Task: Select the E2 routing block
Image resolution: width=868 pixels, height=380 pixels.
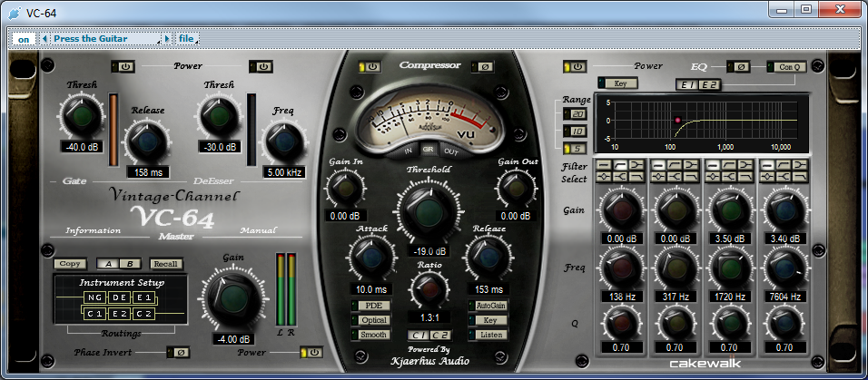Action: tap(118, 314)
